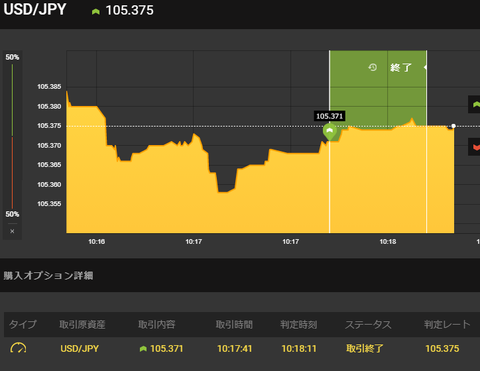480x371 pixels.
Task: Click the ステータス column header
Action: pos(368,324)
